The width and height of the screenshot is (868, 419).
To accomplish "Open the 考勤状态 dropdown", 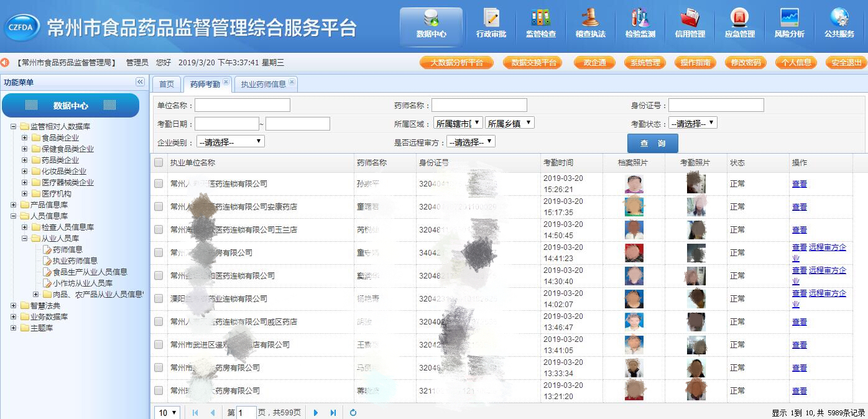I will [693, 123].
